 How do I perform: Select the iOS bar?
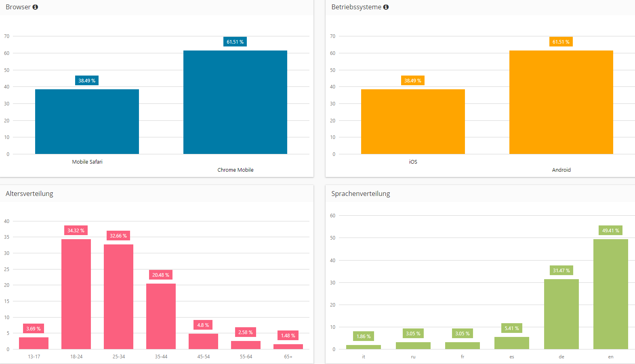coord(413,122)
